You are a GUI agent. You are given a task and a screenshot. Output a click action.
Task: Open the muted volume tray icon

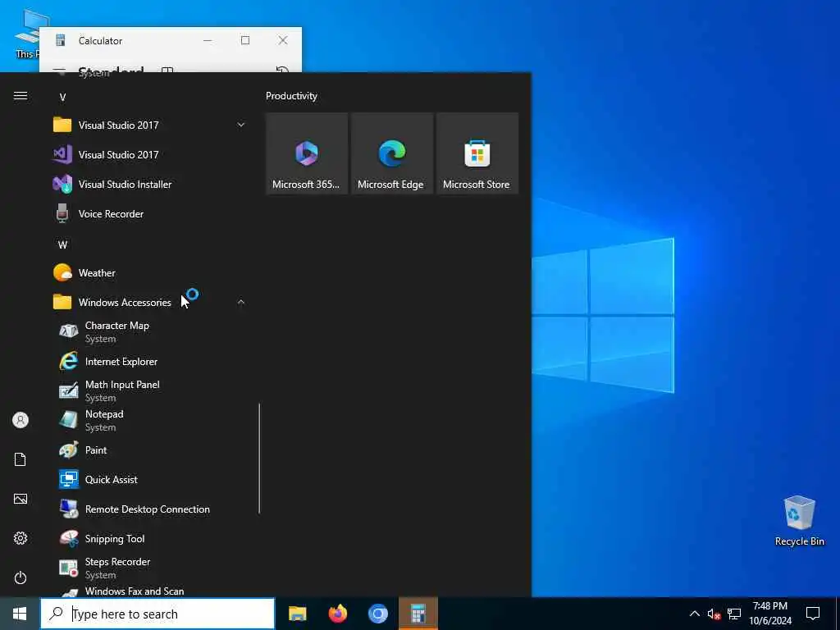(714, 614)
